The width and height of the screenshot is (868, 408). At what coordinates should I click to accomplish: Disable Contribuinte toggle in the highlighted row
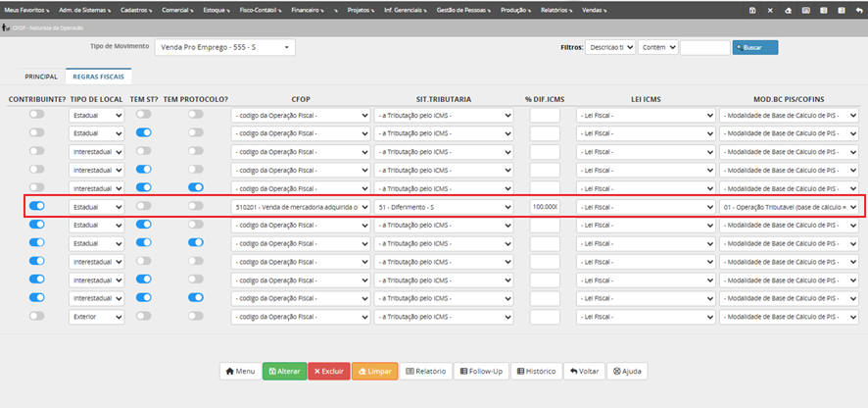coord(37,206)
